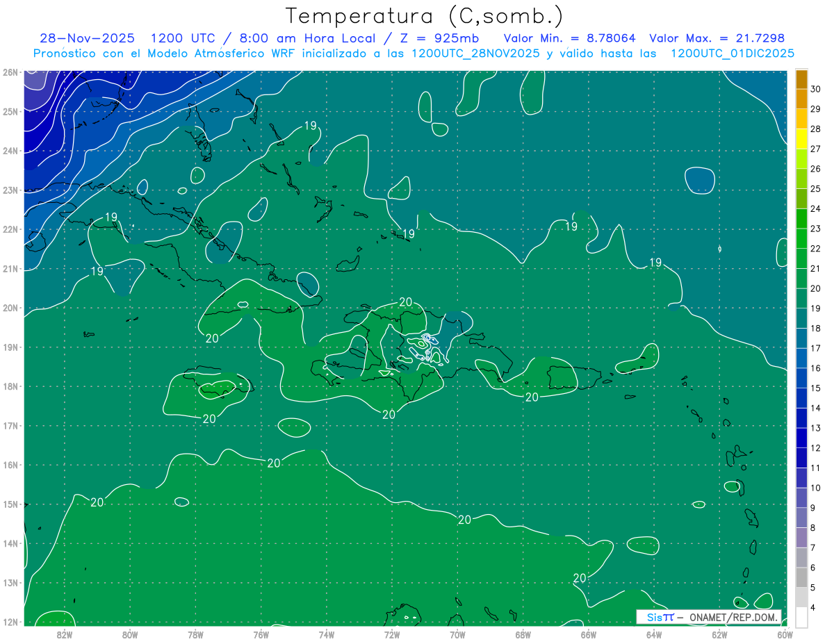Click the yellow legend swatch between 27 and 28

801,139
